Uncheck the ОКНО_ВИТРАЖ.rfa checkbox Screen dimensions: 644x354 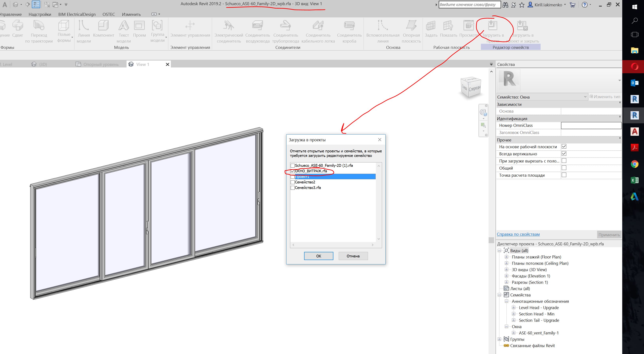pyautogui.click(x=292, y=171)
